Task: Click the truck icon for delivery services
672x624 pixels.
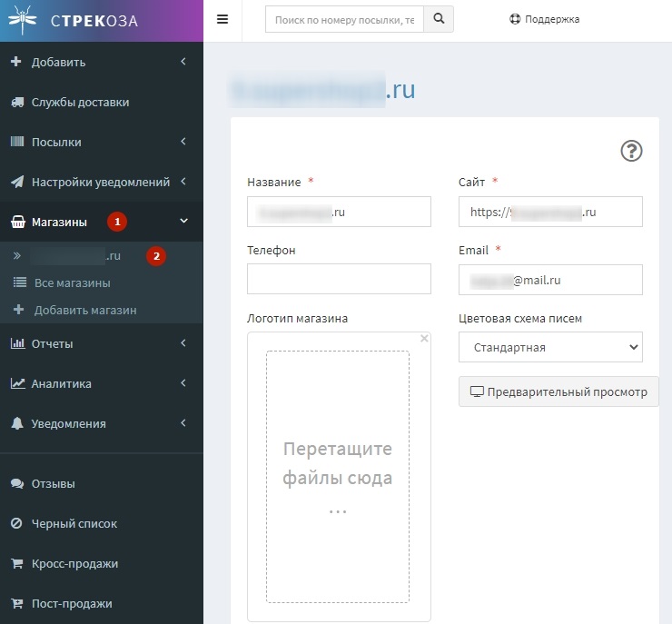Action: click(x=17, y=103)
